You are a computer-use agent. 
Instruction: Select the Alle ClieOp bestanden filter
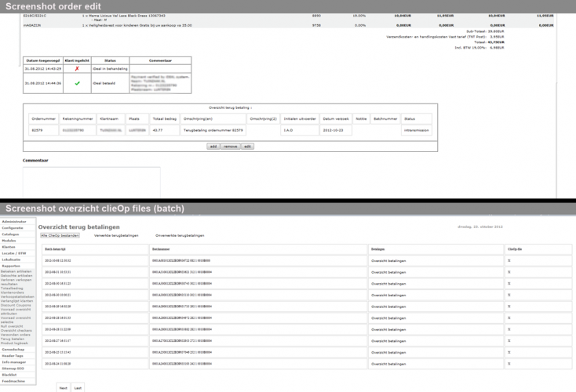click(x=61, y=235)
